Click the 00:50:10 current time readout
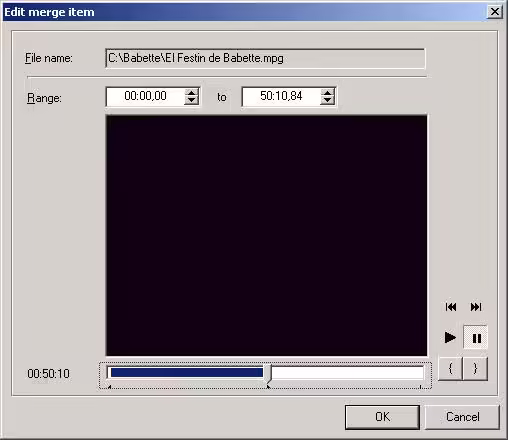508x440 pixels. [49, 374]
